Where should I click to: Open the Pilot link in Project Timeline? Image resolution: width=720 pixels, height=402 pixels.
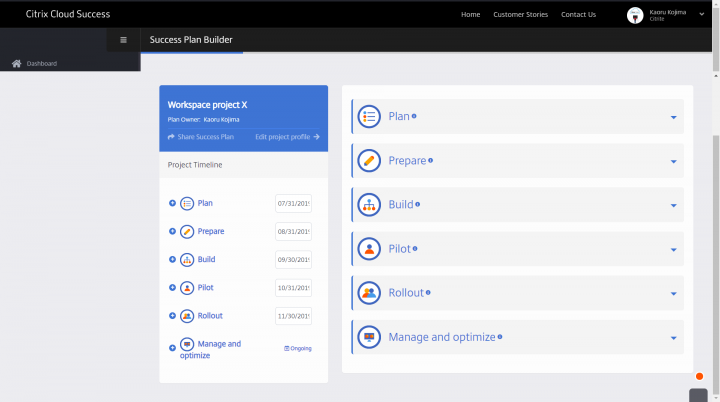click(x=205, y=288)
